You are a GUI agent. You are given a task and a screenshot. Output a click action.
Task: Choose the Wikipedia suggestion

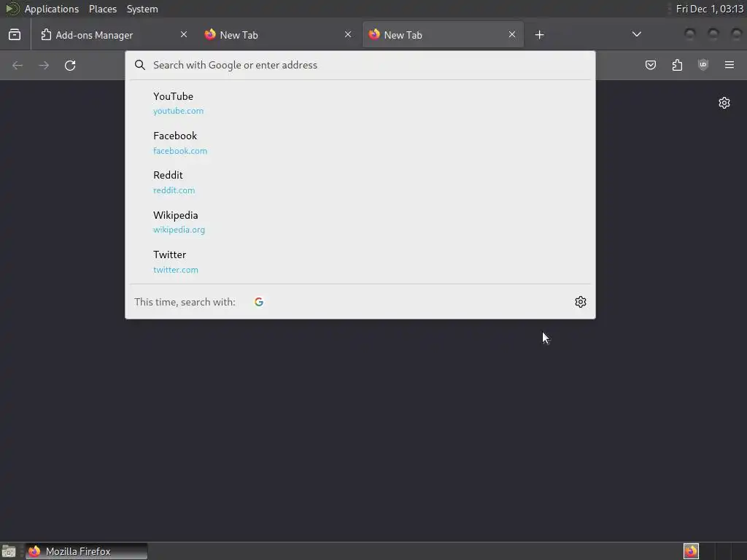tap(360, 222)
